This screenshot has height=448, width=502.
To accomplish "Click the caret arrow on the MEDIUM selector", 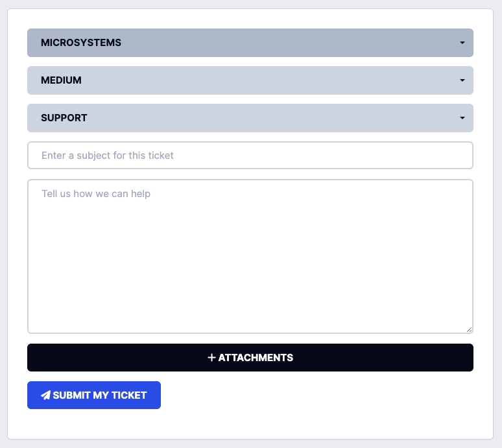I will (462, 80).
